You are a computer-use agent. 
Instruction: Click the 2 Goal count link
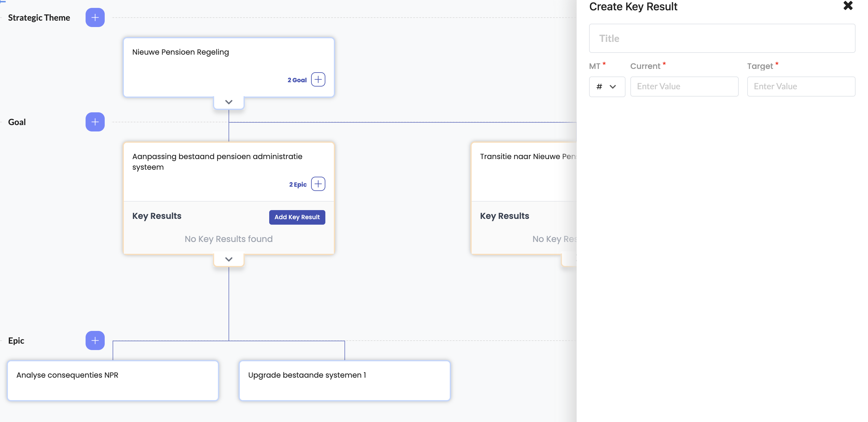(x=297, y=80)
